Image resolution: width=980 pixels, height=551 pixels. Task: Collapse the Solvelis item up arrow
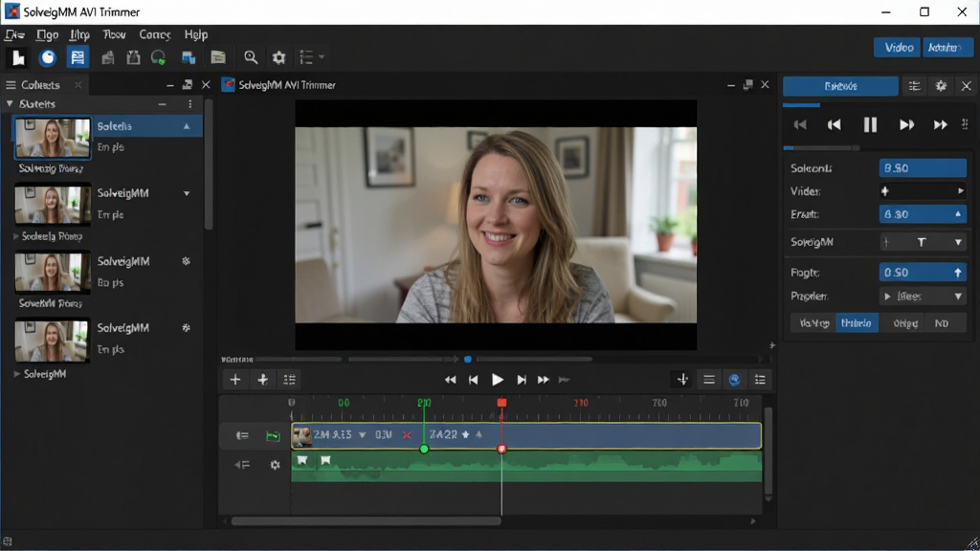click(x=187, y=126)
